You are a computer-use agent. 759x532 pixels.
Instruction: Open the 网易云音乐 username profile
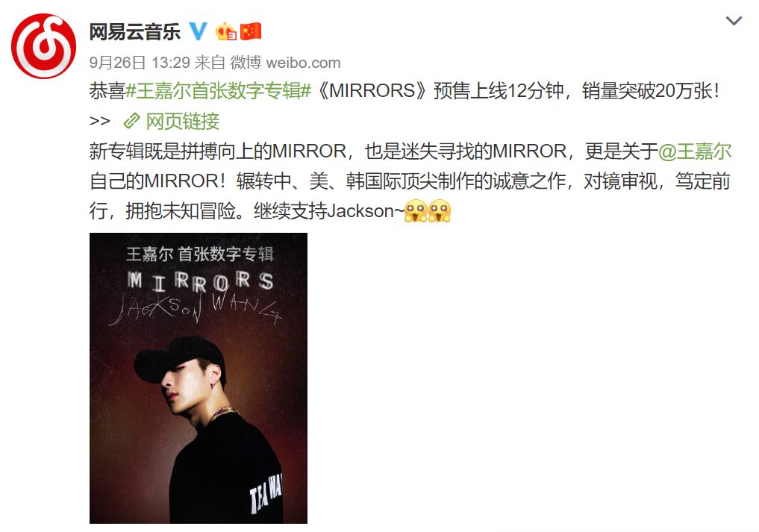(x=134, y=32)
